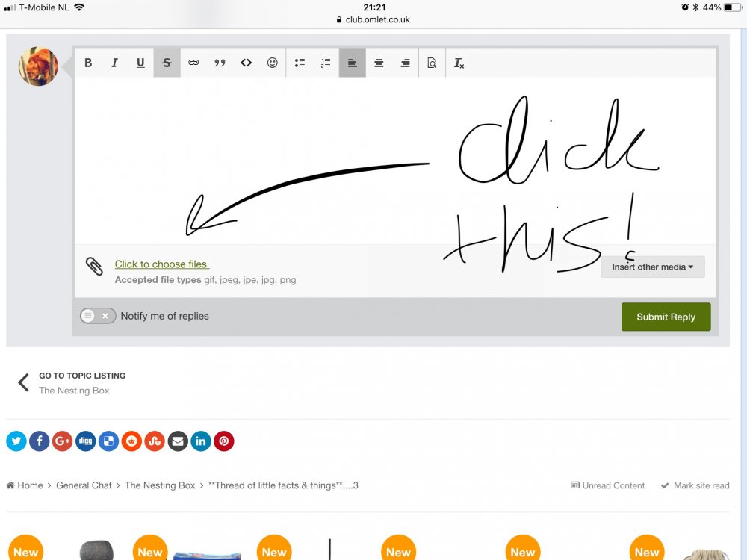The image size is (747, 560).
Task: Toggle bold formatting in editor toolbar
Action: tap(88, 63)
